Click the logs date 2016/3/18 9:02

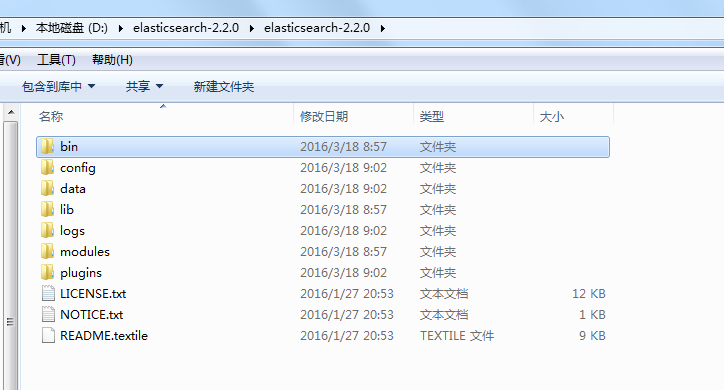click(344, 231)
